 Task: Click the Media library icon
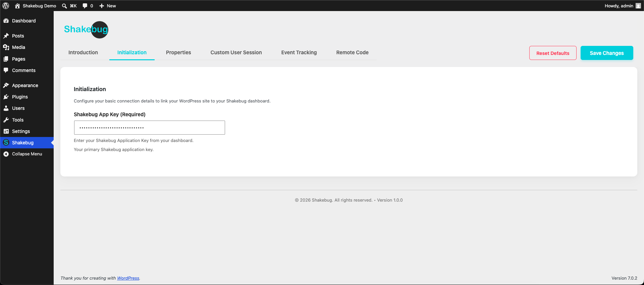(6, 47)
